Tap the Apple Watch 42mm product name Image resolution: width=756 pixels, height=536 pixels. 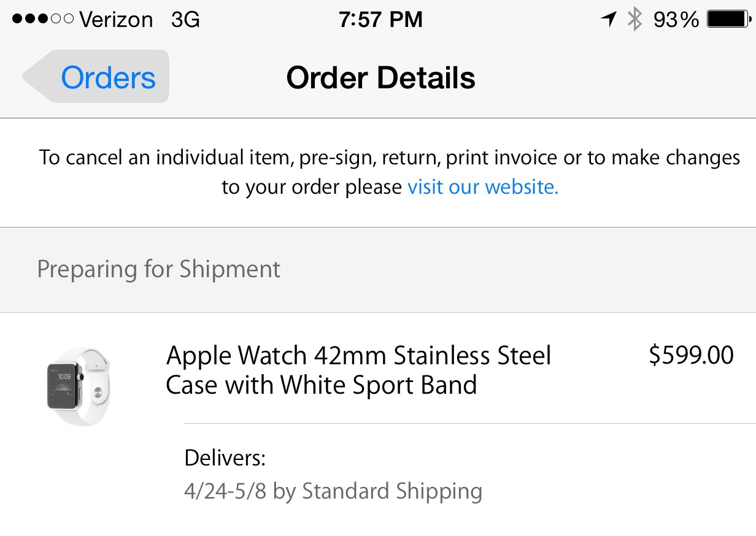coord(358,370)
